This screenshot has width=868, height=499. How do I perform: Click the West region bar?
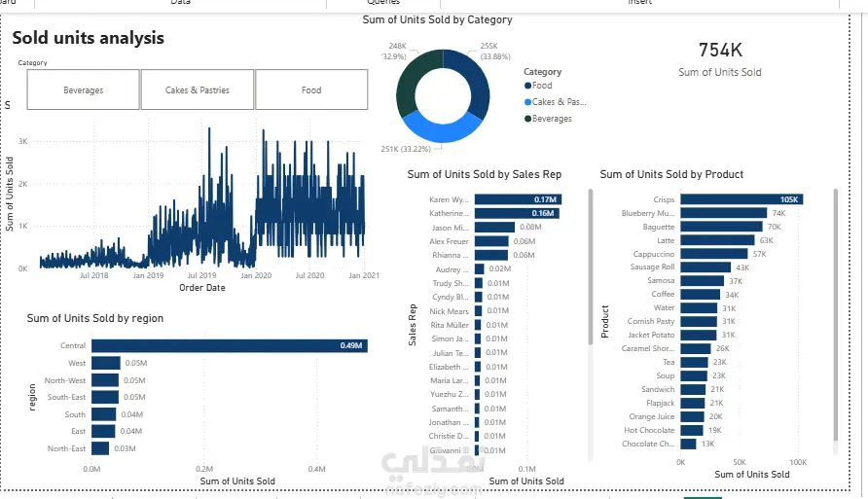pyautogui.click(x=106, y=363)
